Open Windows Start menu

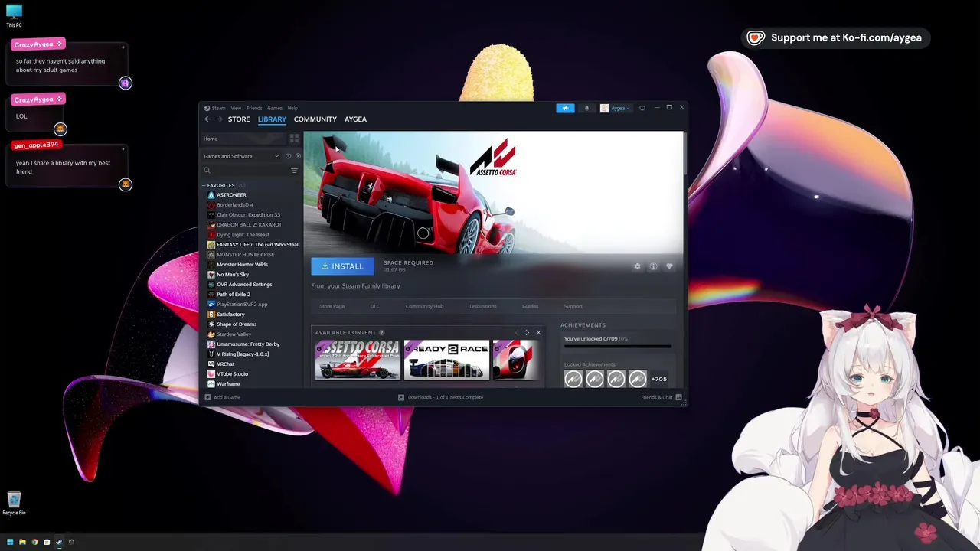click(10, 542)
